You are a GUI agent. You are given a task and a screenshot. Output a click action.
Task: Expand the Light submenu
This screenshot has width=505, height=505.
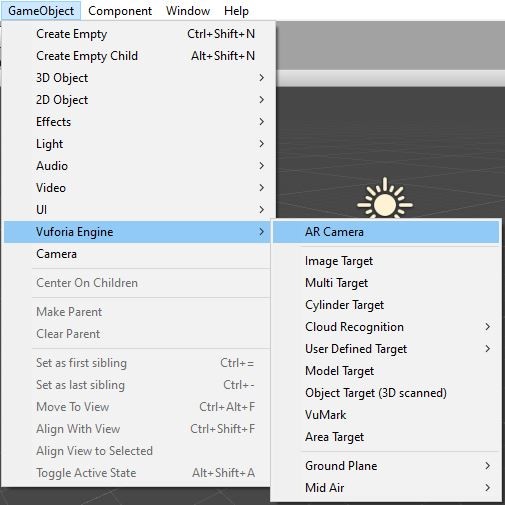point(137,144)
